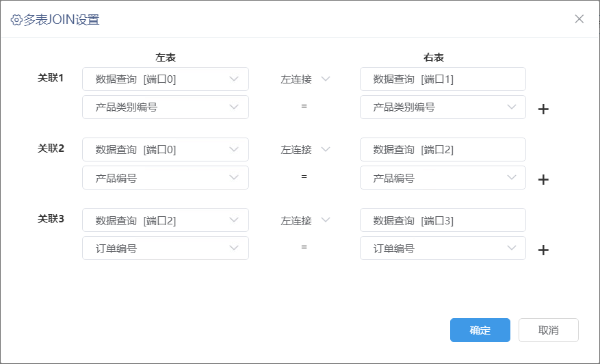
Task: Expand 关联1 left field 产品类别编号
Action: click(x=166, y=107)
